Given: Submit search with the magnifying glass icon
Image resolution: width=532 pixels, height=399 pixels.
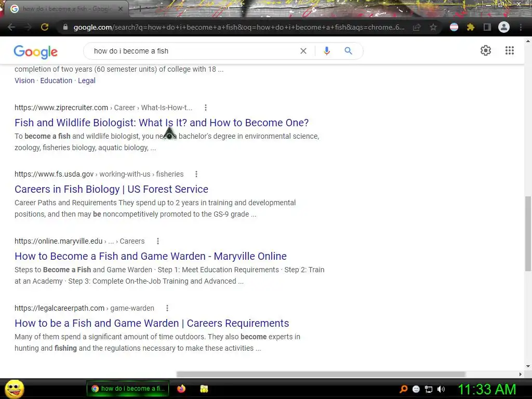Looking at the screenshot, I should (x=348, y=51).
